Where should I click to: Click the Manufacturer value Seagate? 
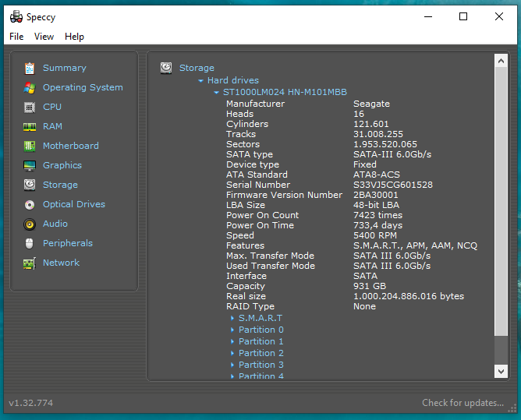[371, 104]
